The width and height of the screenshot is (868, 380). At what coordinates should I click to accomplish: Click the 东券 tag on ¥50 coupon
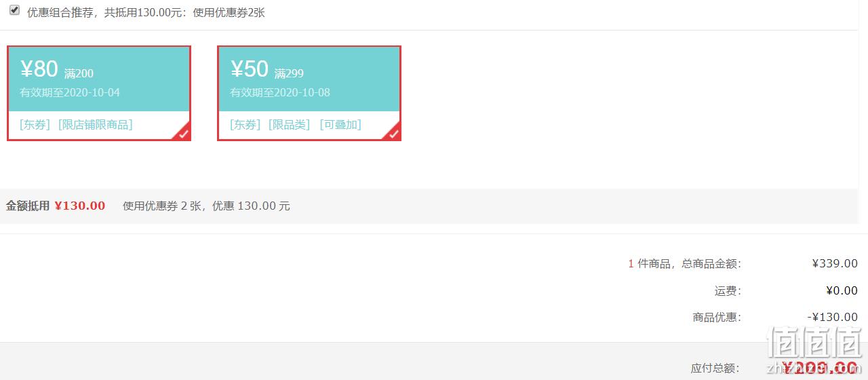tap(245, 125)
